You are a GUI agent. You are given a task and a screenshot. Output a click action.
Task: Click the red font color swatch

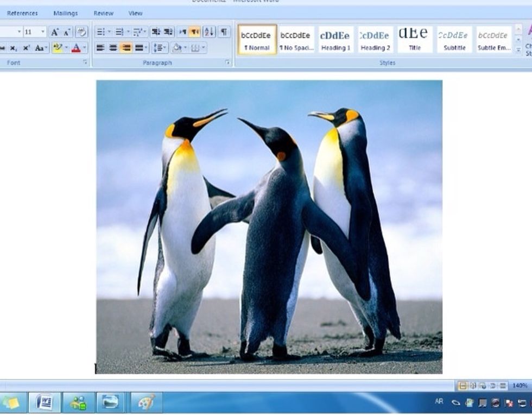point(75,48)
